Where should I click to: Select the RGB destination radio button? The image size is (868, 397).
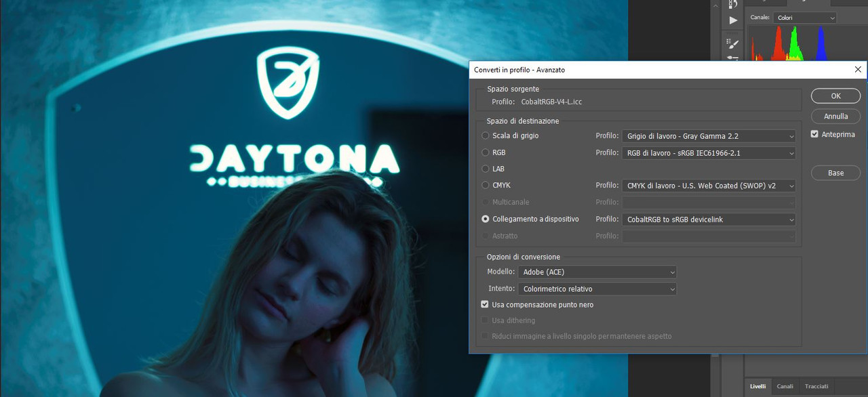pyautogui.click(x=486, y=152)
